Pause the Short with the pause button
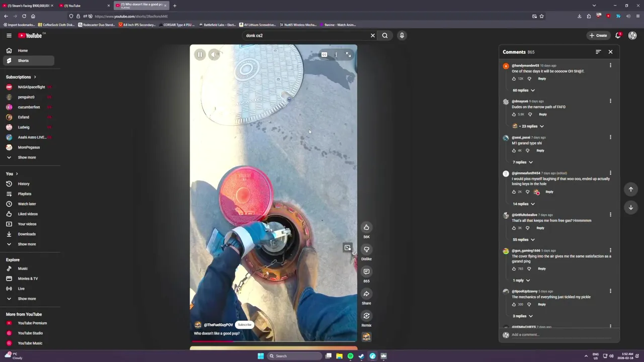The height and width of the screenshot is (362, 644). pos(200,54)
